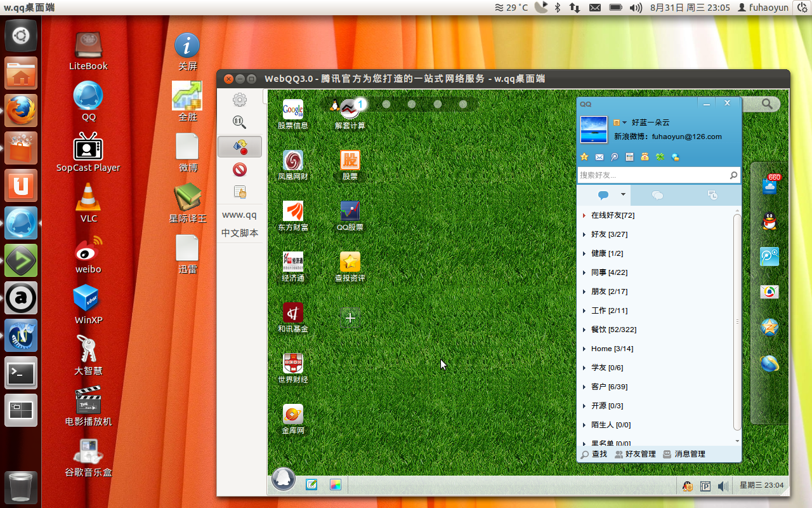
Task: Open the 金库网 app
Action: point(293,414)
